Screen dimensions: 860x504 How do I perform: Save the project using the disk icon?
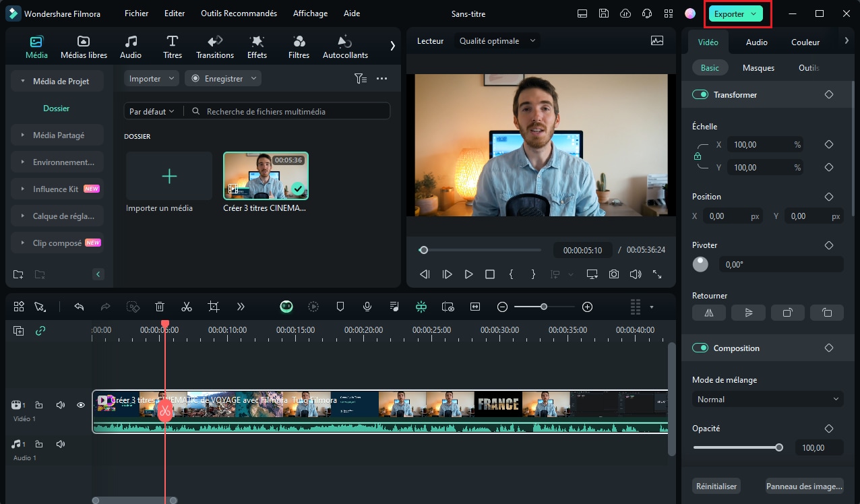click(x=604, y=13)
